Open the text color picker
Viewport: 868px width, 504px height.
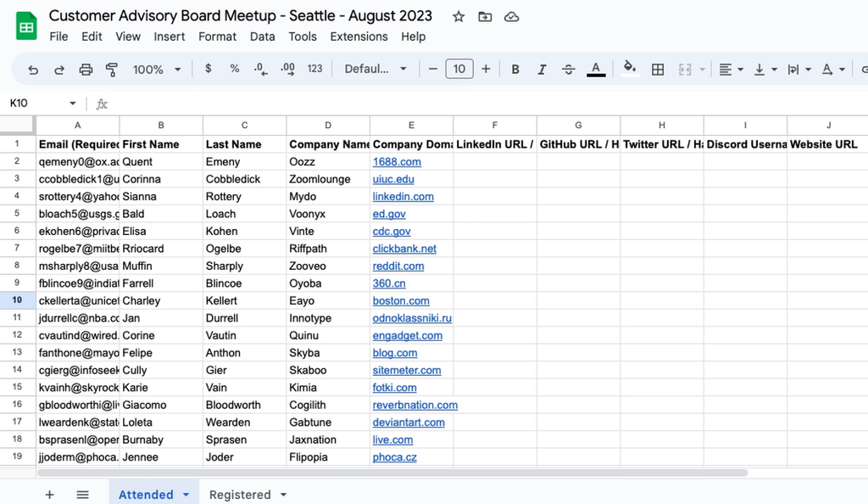[596, 70]
